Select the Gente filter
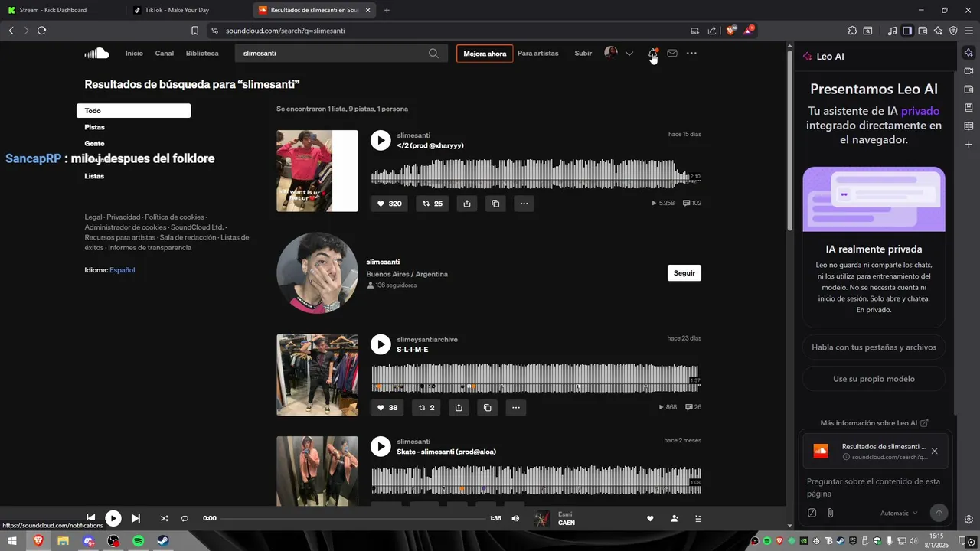This screenshot has width=980, height=551. tap(95, 143)
